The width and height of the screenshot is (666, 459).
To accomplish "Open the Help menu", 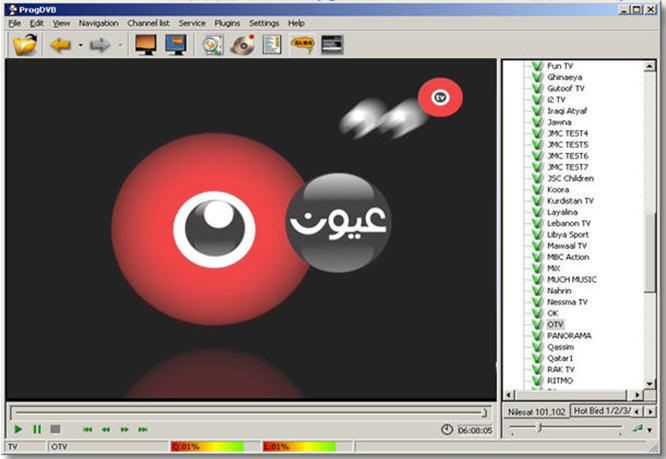I will [296, 23].
